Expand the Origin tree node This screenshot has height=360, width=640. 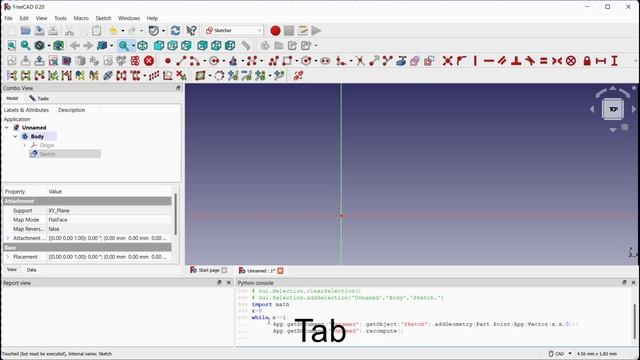pyautogui.click(x=24, y=145)
